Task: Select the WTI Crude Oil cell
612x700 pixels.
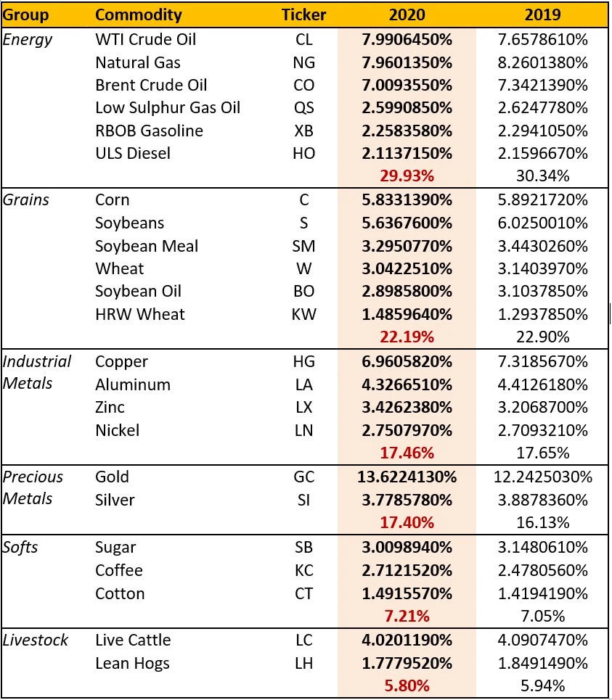Action: click(146, 39)
